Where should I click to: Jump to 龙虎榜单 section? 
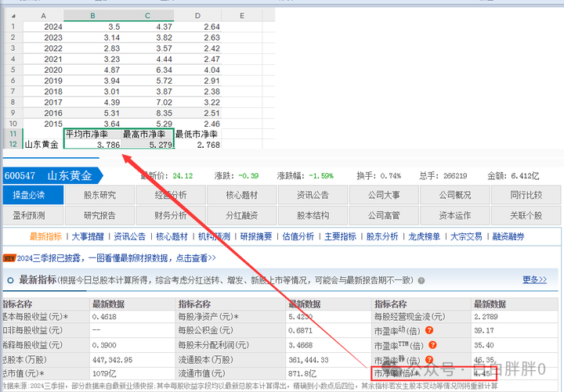[425, 236]
